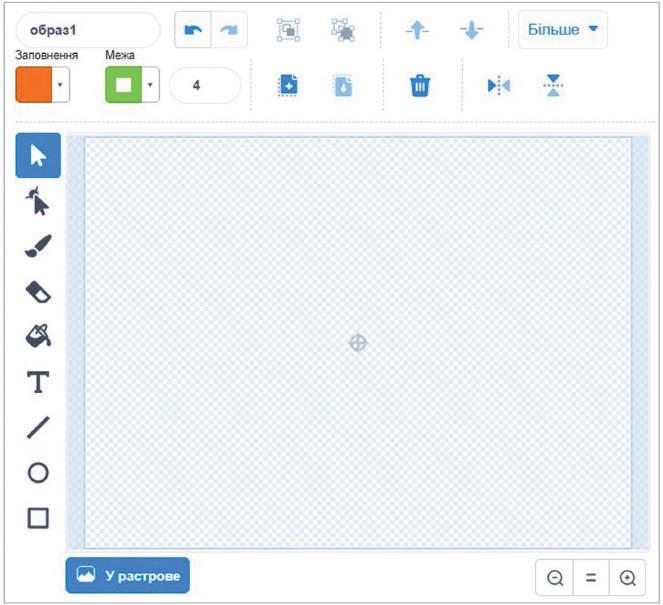Choose the Rectangle tool

pos(38,518)
